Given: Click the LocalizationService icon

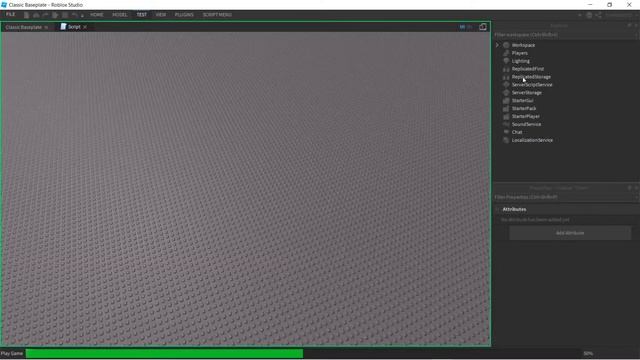Looking at the screenshot, I should pos(506,140).
